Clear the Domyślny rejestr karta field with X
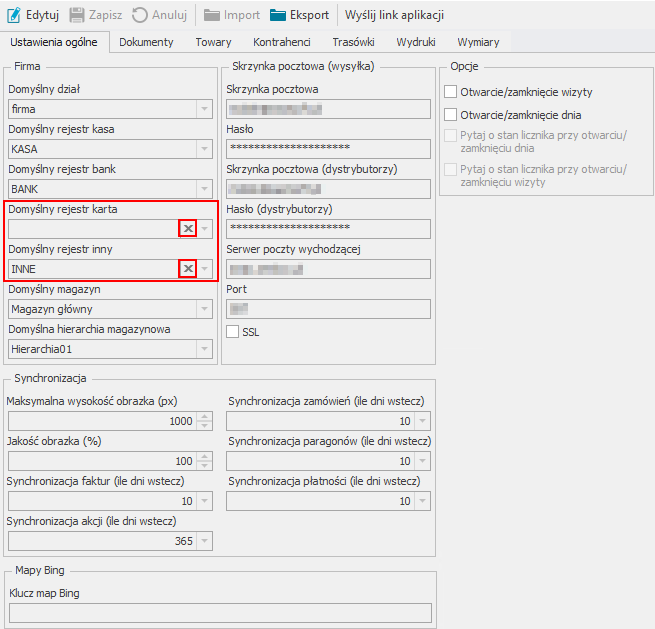 (187, 229)
